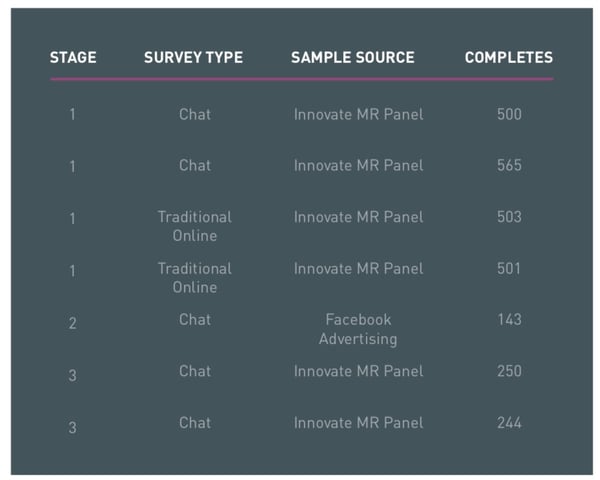Viewport: 600px width, 480px height.
Task: Click the STAGE column header
Action: [73, 58]
